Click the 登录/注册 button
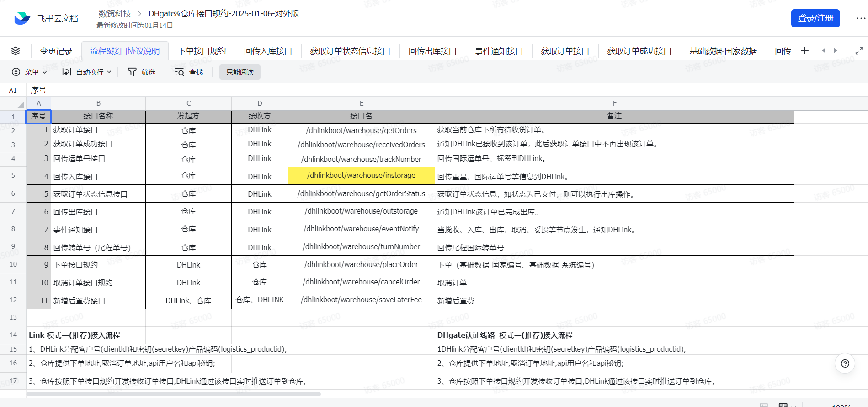The height and width of the screenshot is (407, 868). (x=815, y=18)
